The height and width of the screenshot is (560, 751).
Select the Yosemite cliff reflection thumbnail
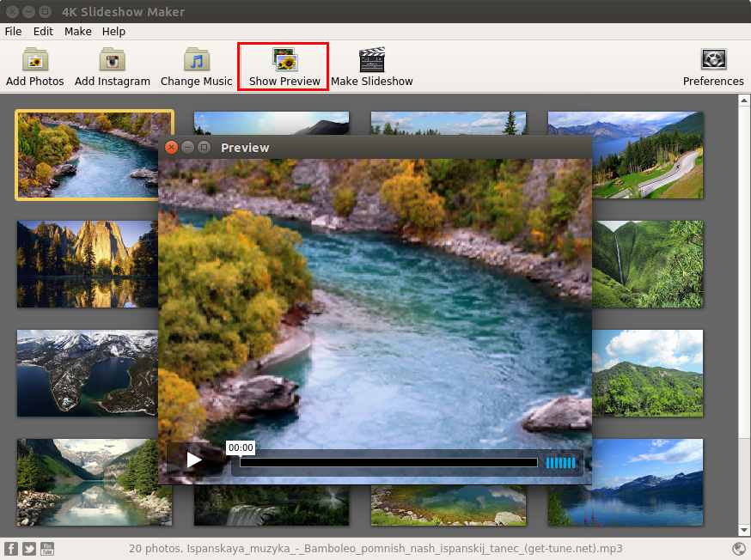coord(88,264)
